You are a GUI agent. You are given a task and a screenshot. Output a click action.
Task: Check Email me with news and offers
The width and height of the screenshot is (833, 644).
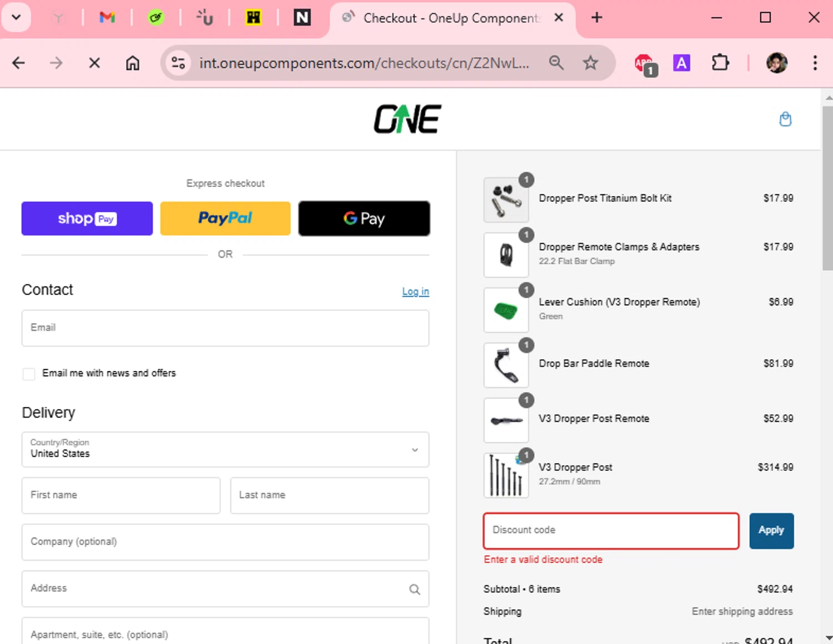click(x=29, y=374)
